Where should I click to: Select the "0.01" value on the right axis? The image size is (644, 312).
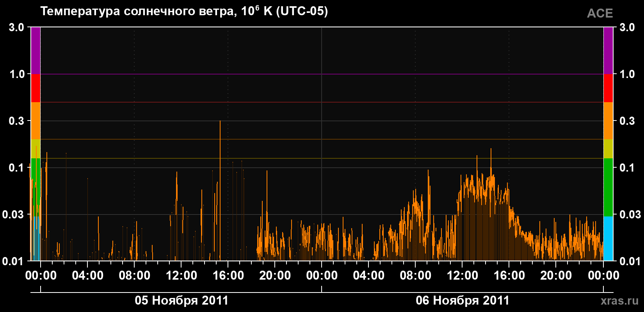coord(630,261)
